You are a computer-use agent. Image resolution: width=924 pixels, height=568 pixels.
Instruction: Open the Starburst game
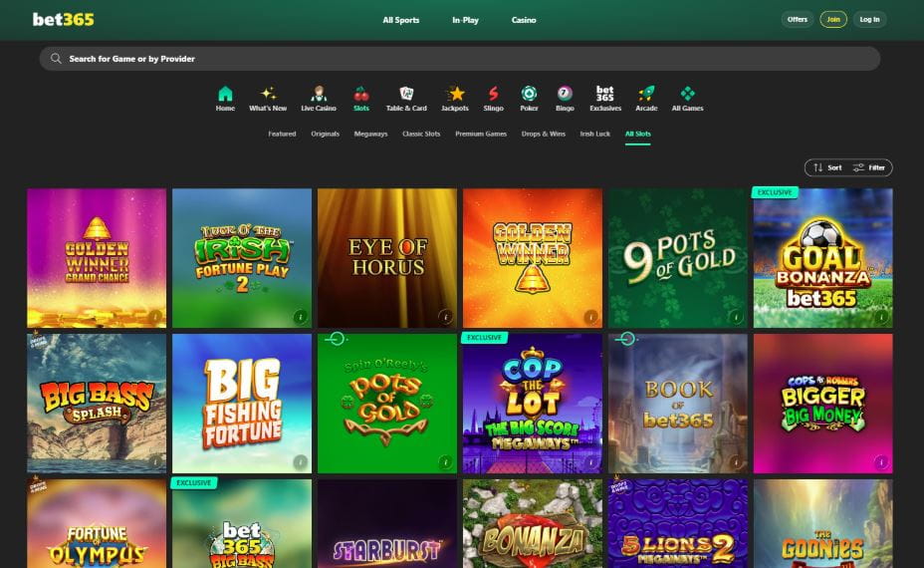(387, 524)
